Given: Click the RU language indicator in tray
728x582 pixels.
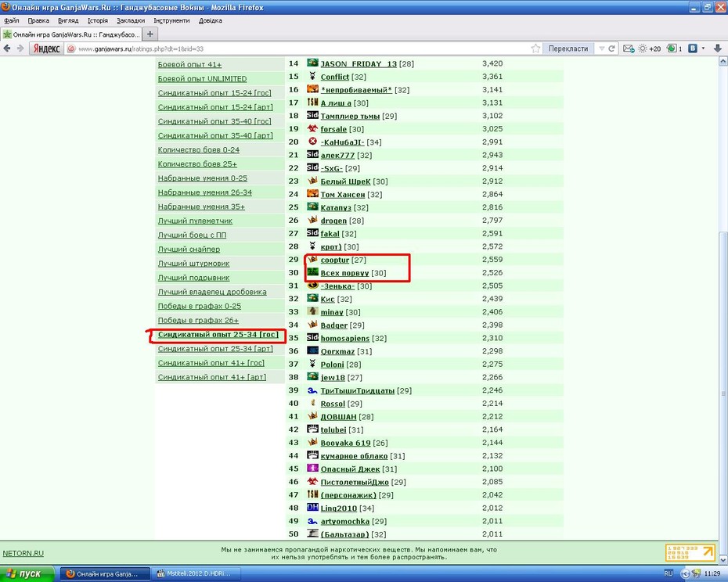Looking at the screenshot, I should (668, 573).
